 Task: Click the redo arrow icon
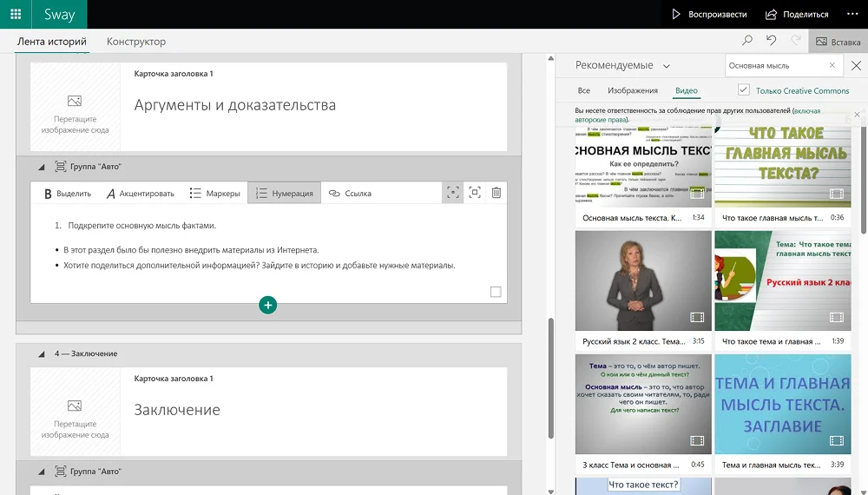coord(796,41)
